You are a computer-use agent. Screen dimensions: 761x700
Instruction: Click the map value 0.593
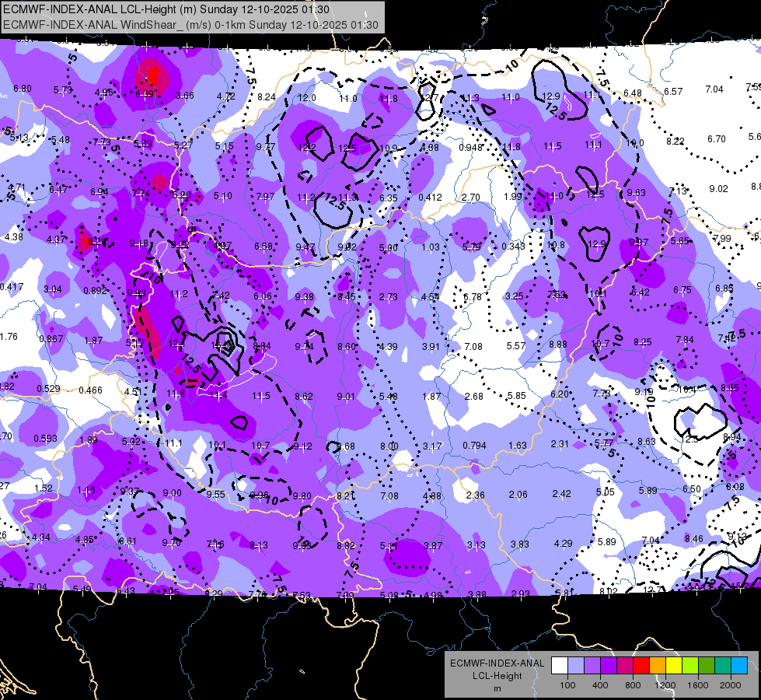[x=45, y=439]
